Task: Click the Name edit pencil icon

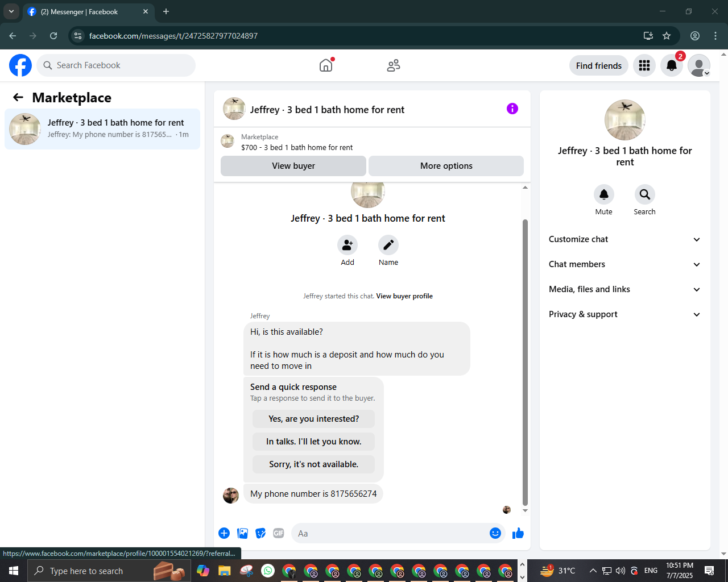Action: pos(388,245)
